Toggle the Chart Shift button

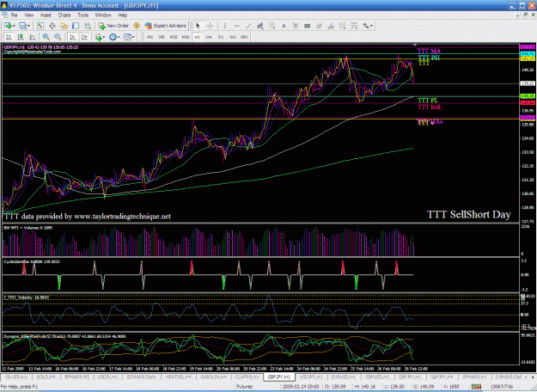(84, 37)
